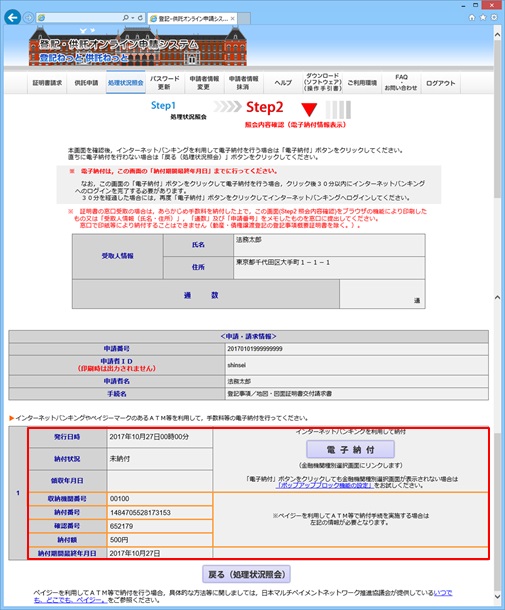
Task: Open the パスワード更新 menu item
Action: [x=165, y=83]
